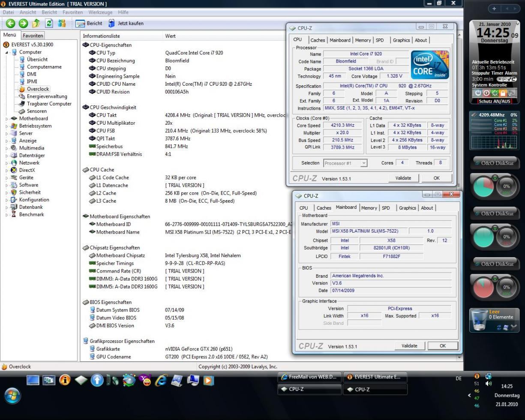This screenshot has height=420, width=525.
Task: Click the Informationsliste column header
Action: point(122,36)
